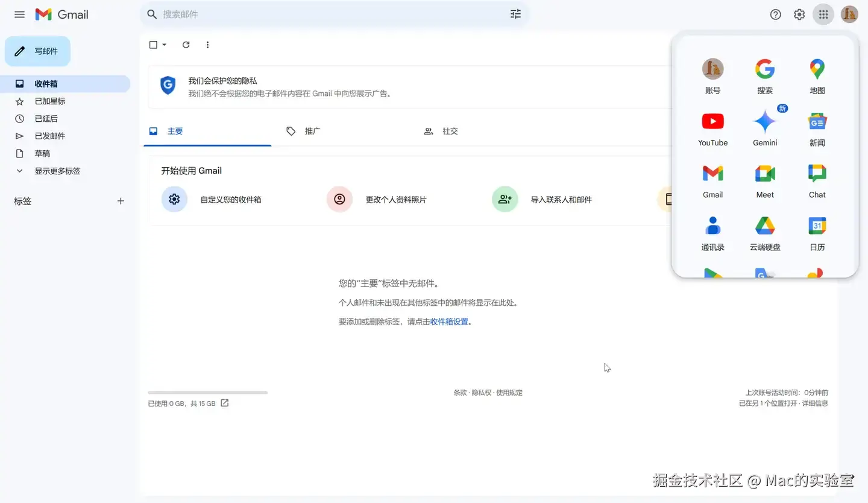Viewport: 868px width, 503px height.
Task: Open YouTube from the apps panel
Action: pos(712,130)
